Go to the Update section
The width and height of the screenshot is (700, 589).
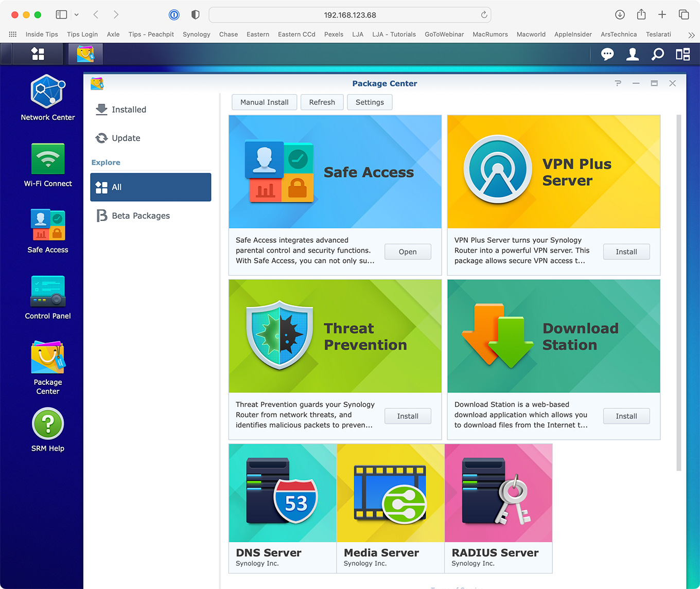126,138
